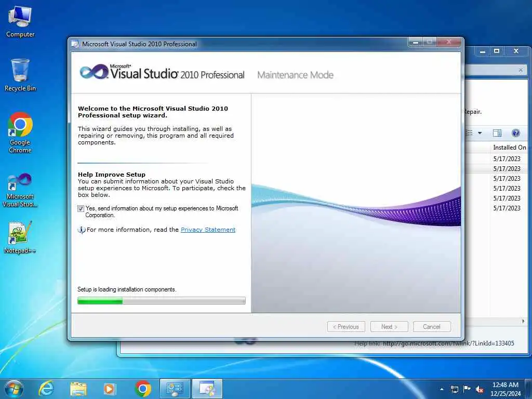Select the Notepad++ desktop shortcut
532x399 pixels.
(x=20, y=237)
